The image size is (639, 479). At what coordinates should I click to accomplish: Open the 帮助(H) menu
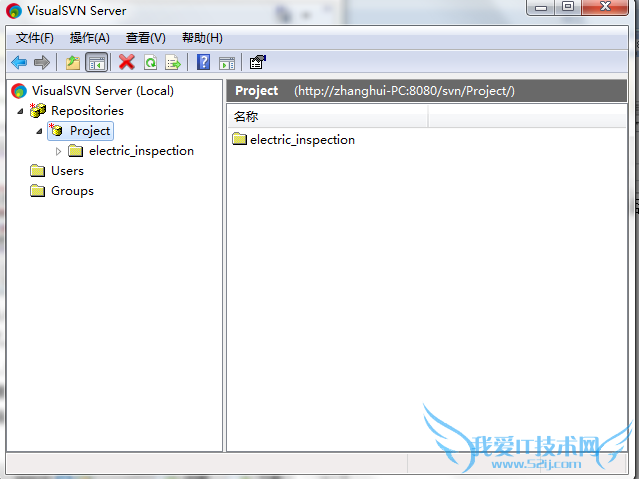(202, 38)
